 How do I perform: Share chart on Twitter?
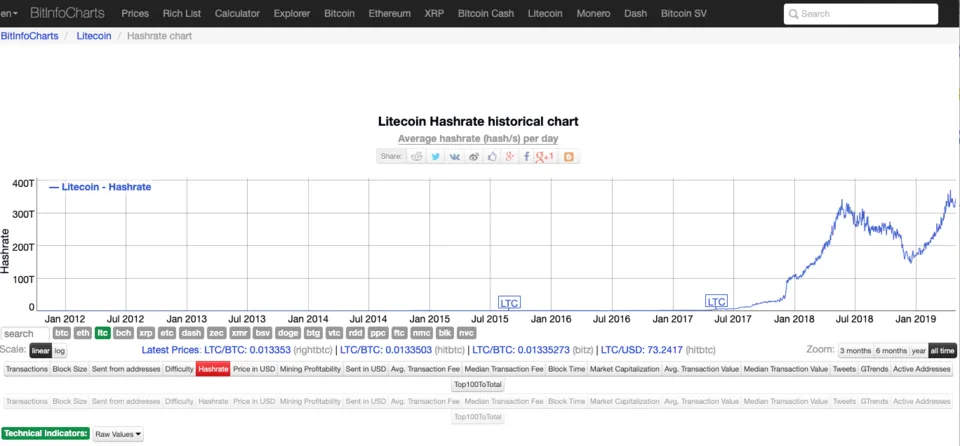coord(435,156)
